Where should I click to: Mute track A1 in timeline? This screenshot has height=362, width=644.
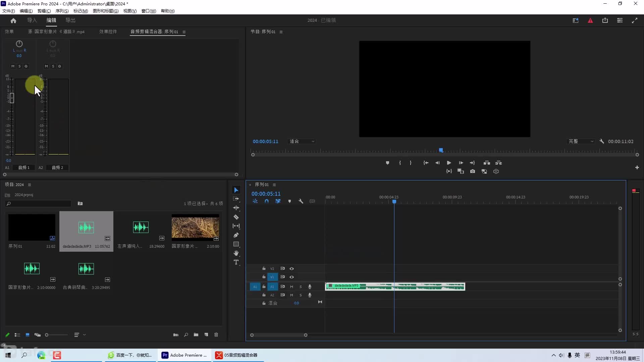(x=291, y=287)
